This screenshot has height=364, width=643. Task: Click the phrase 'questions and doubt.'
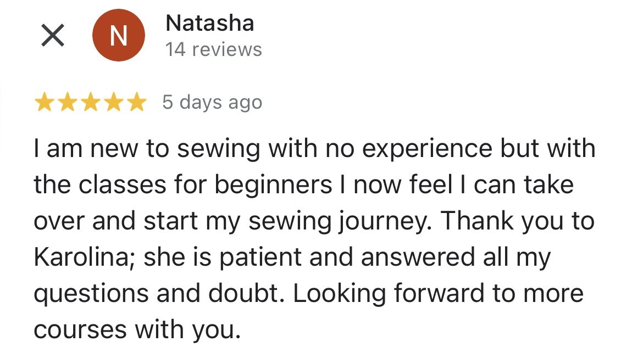click(x=159, y=294)
